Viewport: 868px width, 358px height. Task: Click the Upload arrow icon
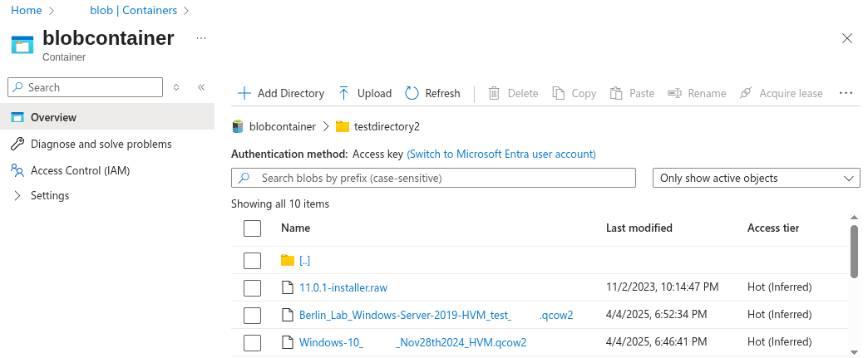point(343,93)
